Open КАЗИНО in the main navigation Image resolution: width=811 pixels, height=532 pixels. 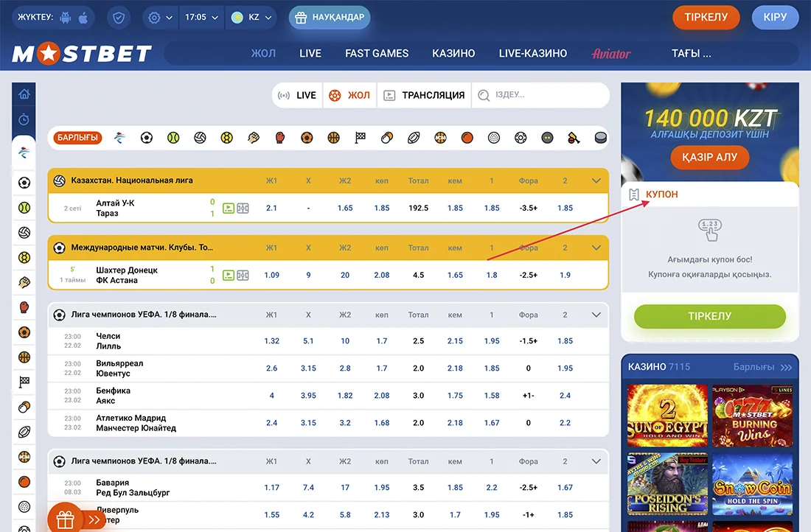pos(453,53)
